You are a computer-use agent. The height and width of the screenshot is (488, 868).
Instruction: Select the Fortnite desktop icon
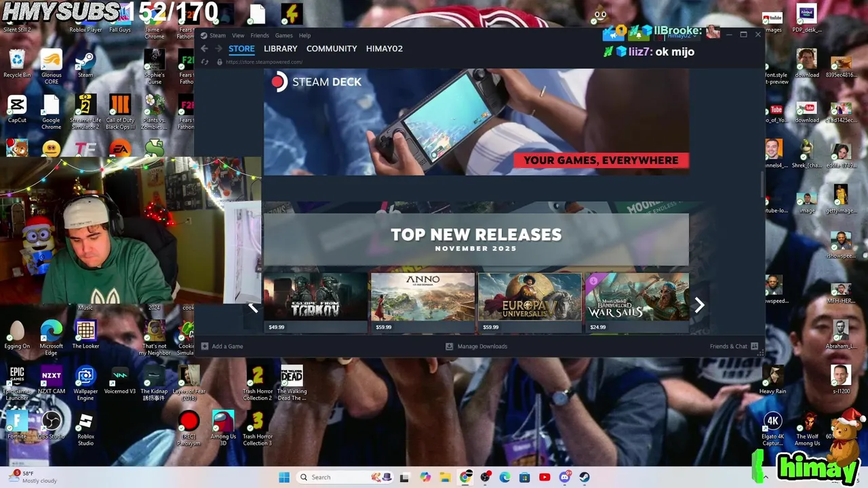coord(17,426)
